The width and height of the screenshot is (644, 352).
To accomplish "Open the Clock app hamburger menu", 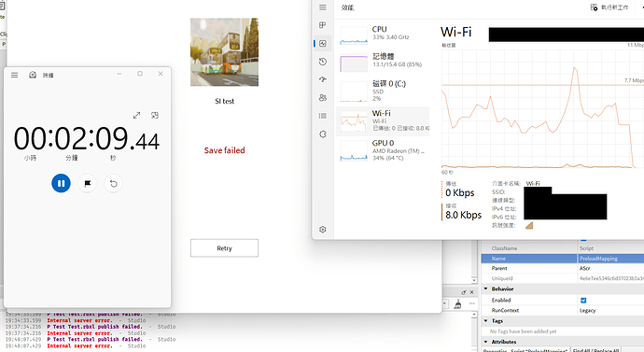I will [14, 75].
